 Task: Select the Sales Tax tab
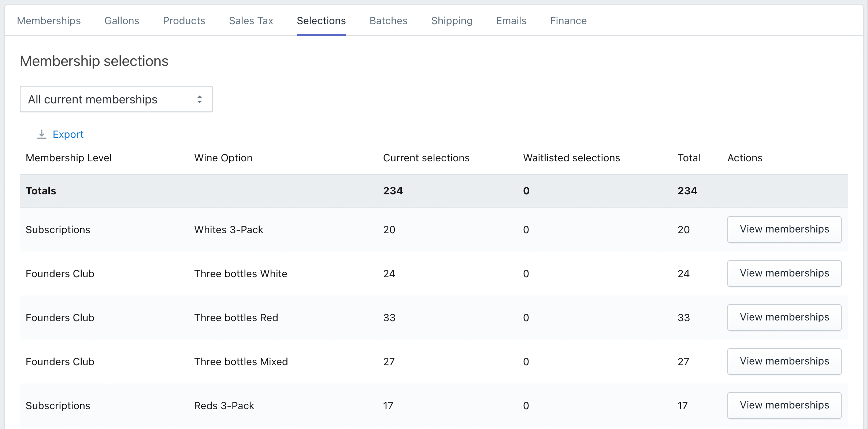(251, 21)
